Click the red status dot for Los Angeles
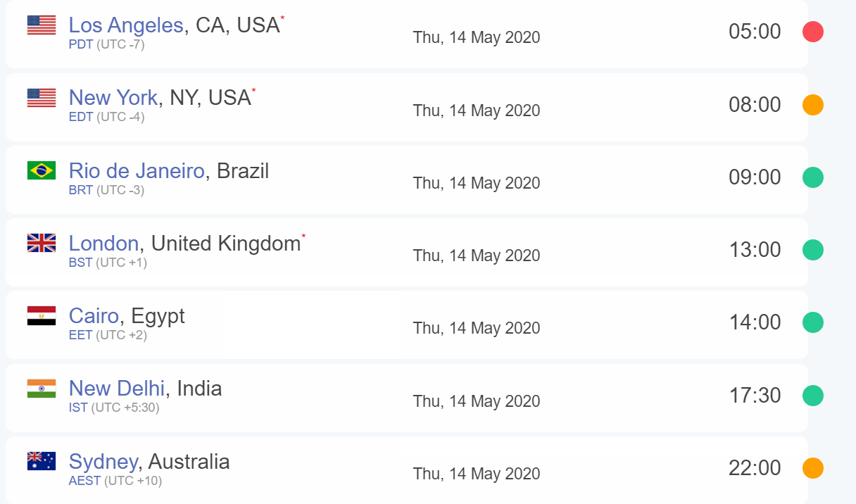Image resolution: width=856 pixels, height=504 pixels. (x=813, y=32)
